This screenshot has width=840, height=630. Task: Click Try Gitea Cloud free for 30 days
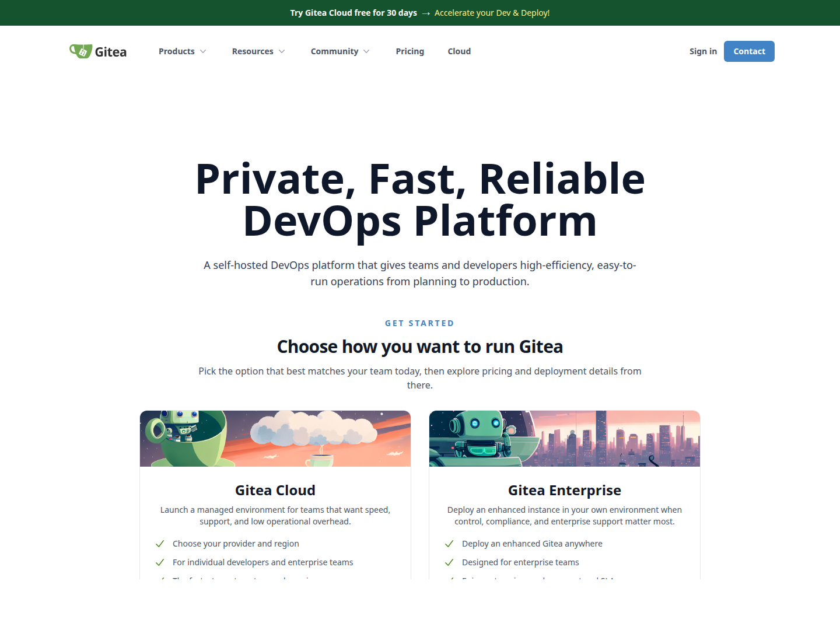coord(353,13)
